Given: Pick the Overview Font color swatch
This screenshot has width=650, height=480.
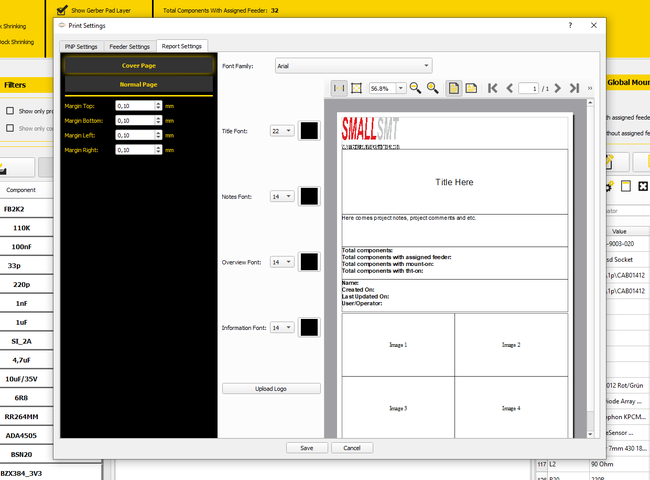Looking at the screenshot, I should [x=309, y=262].
